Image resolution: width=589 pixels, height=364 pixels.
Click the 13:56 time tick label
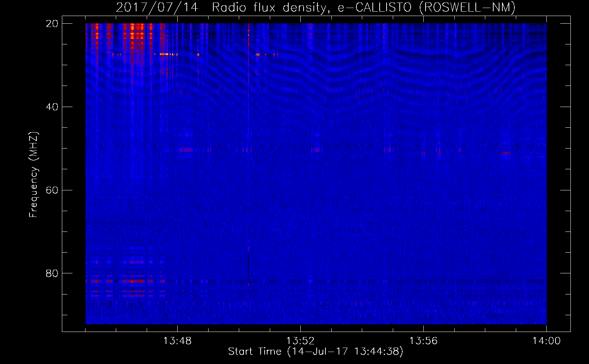point(423,341)
